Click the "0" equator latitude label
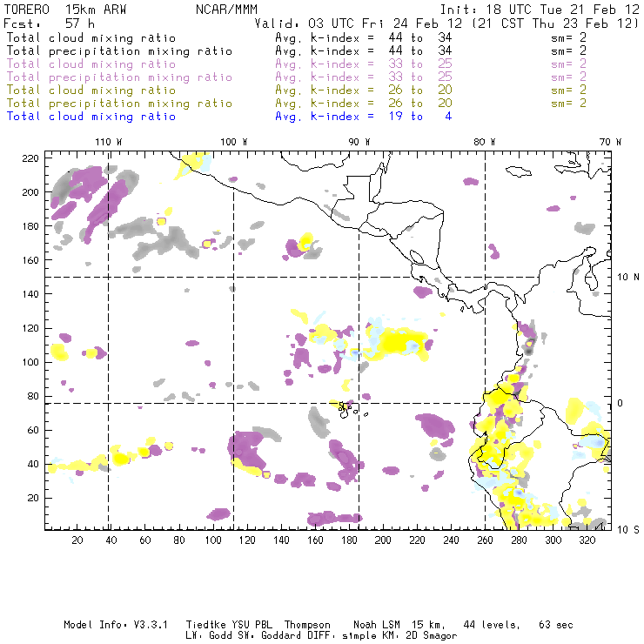This screenshot has height=644, width=644. (620, 403)
